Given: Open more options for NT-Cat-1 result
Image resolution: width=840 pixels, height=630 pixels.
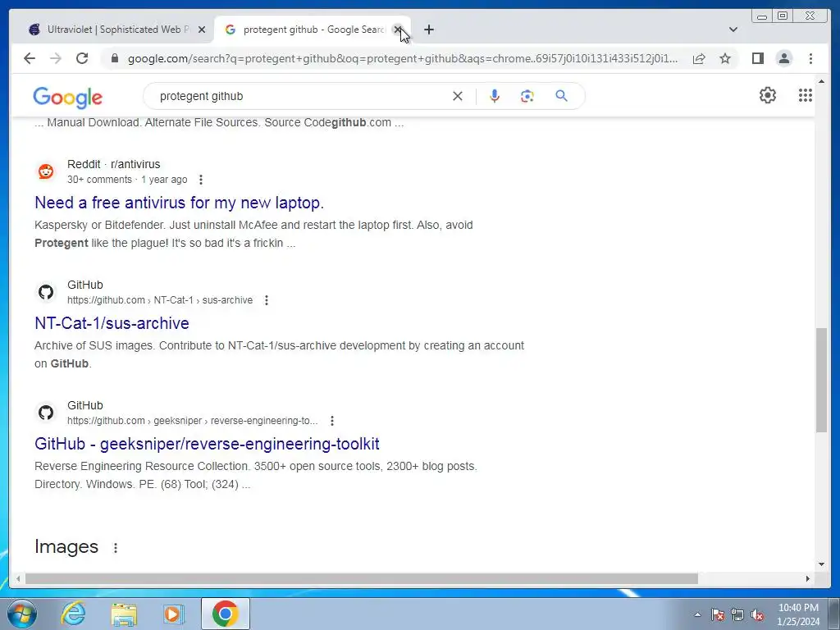Looking at the screenshot, I should coord(267,300).
